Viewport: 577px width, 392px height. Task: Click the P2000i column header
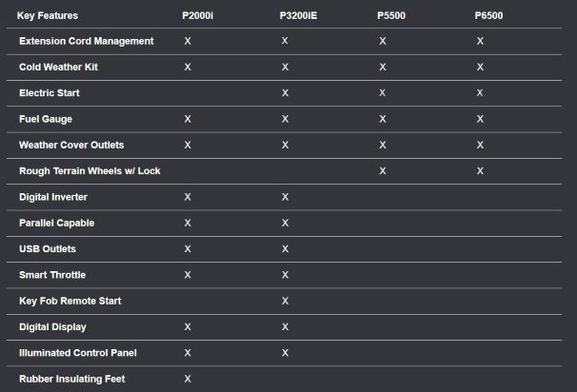click(198, 16)
